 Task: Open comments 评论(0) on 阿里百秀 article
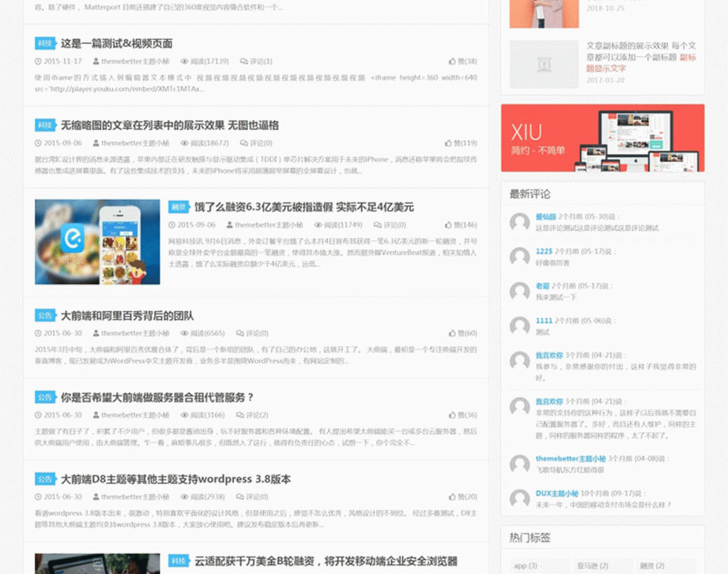[252, 333]
